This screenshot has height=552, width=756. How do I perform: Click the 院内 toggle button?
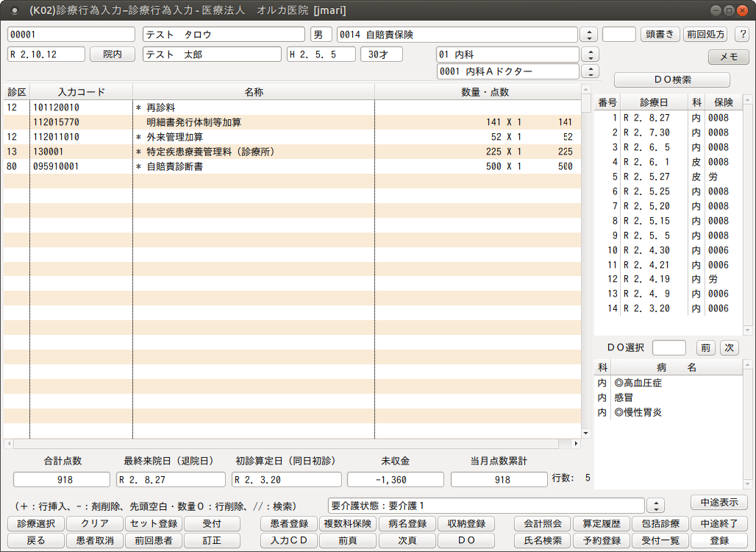pos(113,54)
